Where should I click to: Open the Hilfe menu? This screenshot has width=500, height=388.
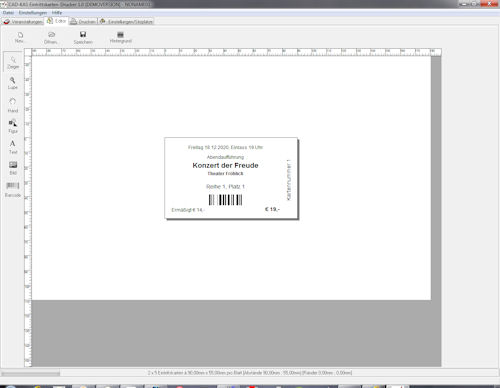57,13
